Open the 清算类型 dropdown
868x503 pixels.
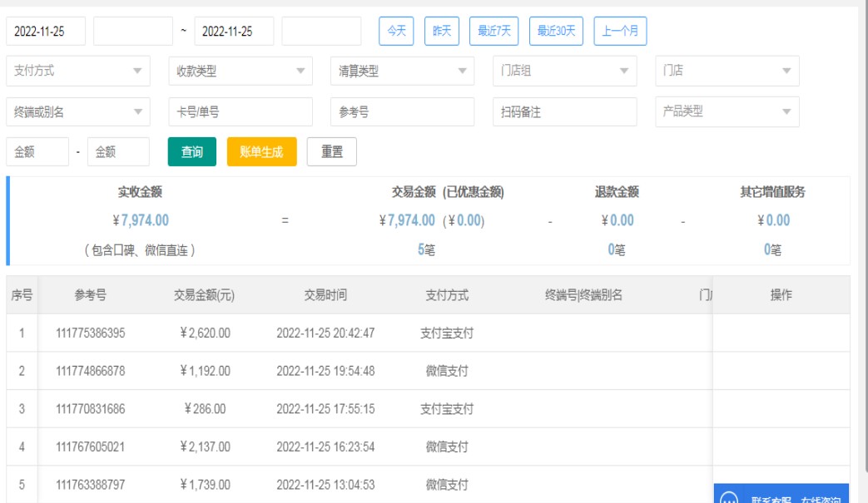(x=402, y=72)
